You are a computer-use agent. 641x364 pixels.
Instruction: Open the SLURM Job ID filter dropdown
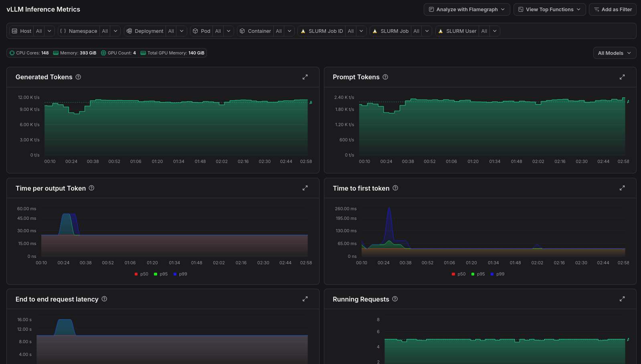[361, 31]
